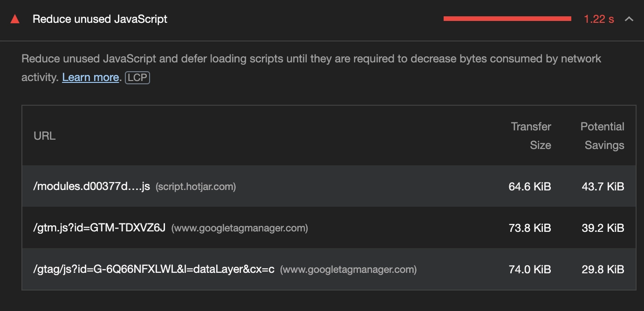Image resolution: width=644 pixels, height=311 pixels.
Task: Click the Potential Savings column header
Action: (x=602, y=136)
